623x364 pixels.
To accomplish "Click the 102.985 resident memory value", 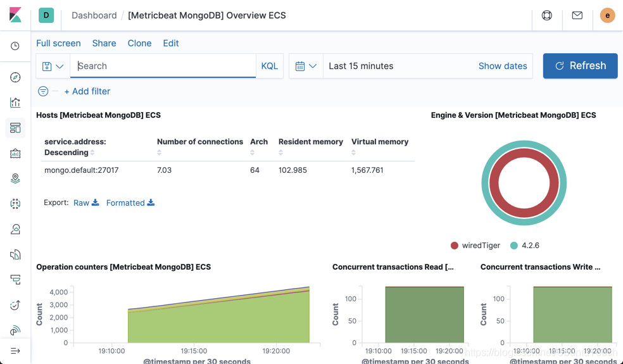I will [293, 170].
